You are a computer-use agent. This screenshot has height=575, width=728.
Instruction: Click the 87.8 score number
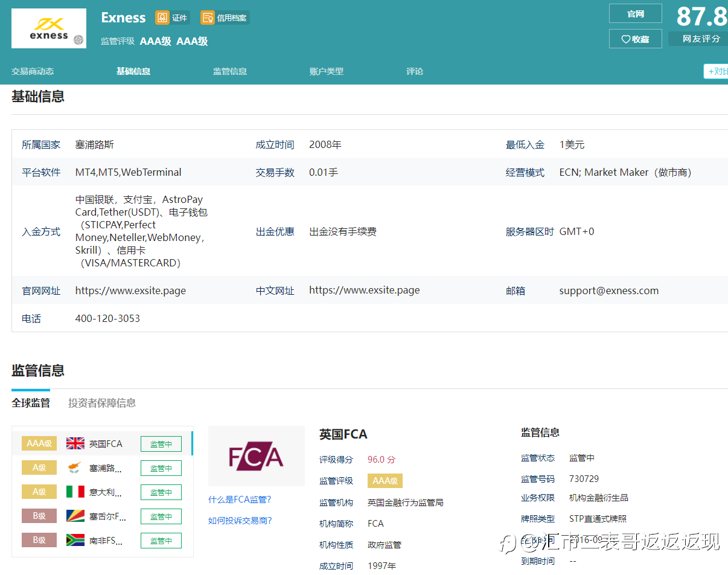tap(702, 16)
